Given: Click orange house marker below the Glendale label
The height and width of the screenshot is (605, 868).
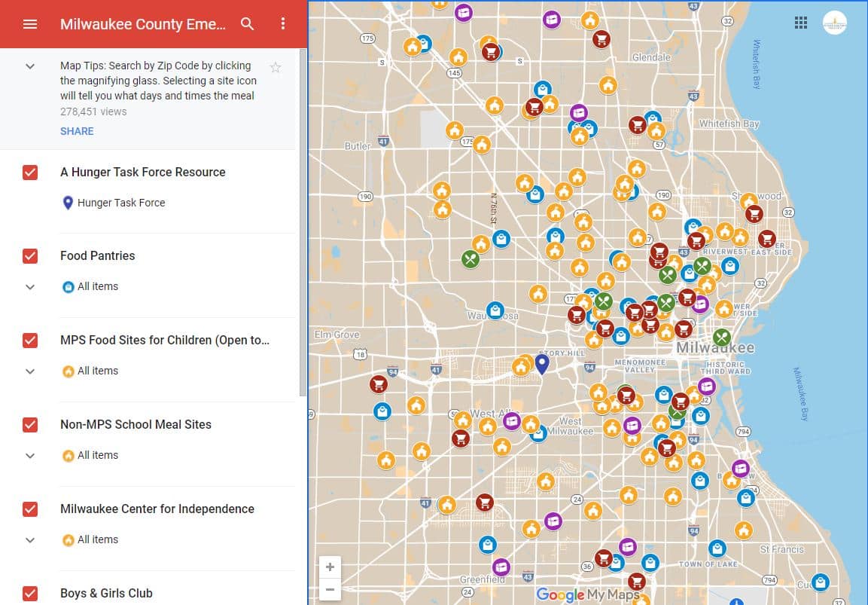Looking at the screenshot, I should pyautogui.click(x=608, y=85).
